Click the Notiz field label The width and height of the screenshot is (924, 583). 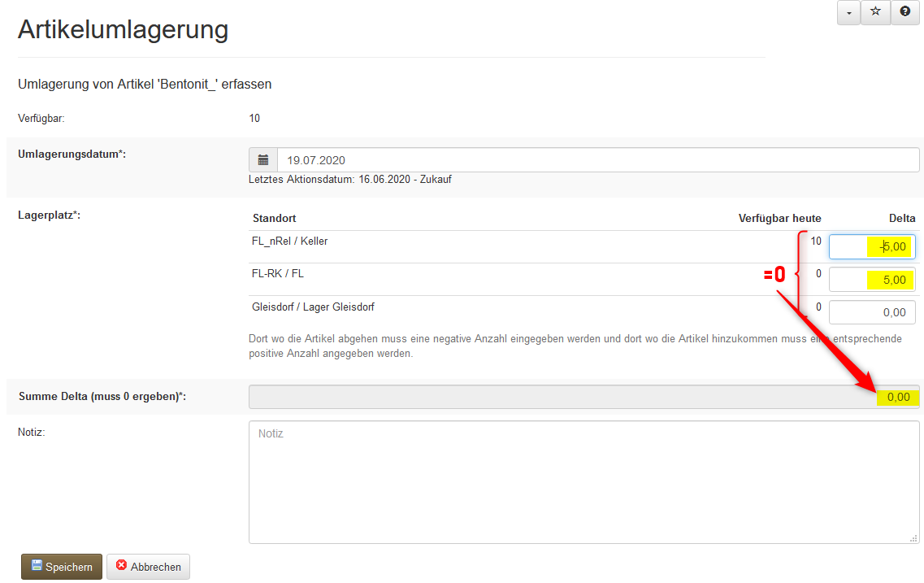(31, 432)
